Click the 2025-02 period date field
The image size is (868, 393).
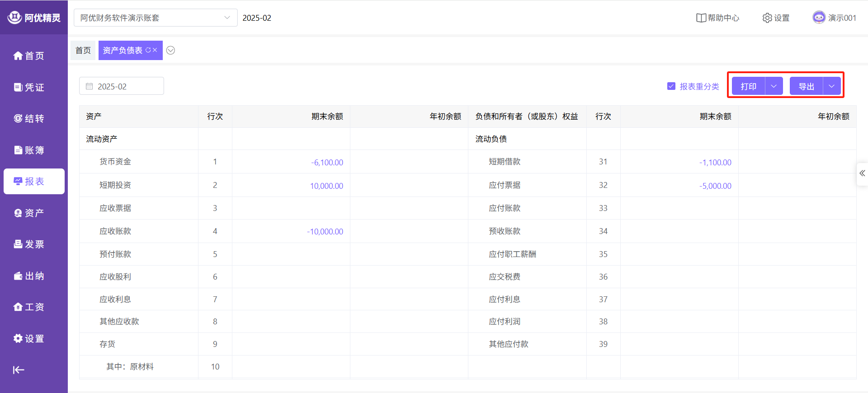tap(122, 86)
